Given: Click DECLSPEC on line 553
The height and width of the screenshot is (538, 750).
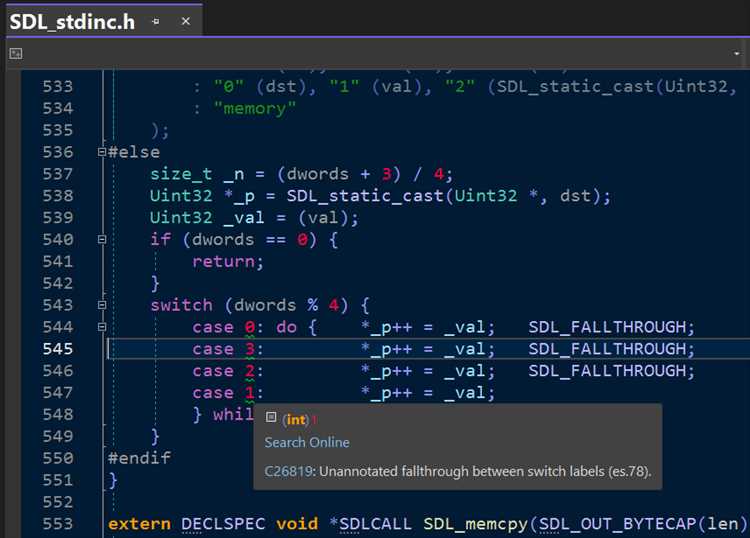Looking at the screenshot, I should [223, 524].
